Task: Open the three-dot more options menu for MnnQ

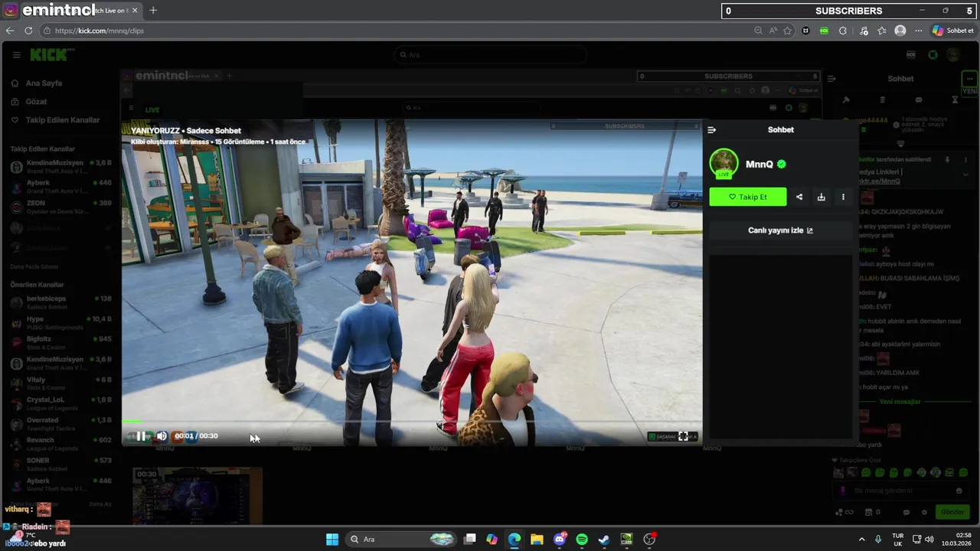Action: pos(843,197)
